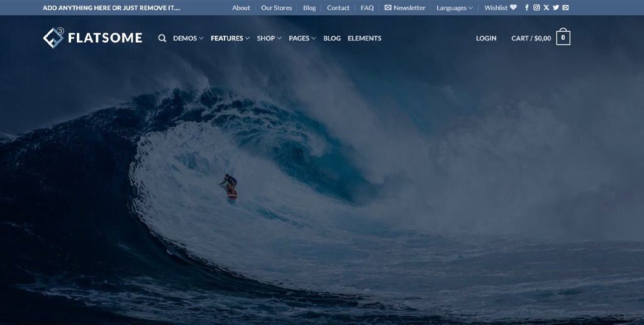Viewport: 644px width, 325px height.
Task: Click the Flatsome logo
Action: click(x=93, y=38)
